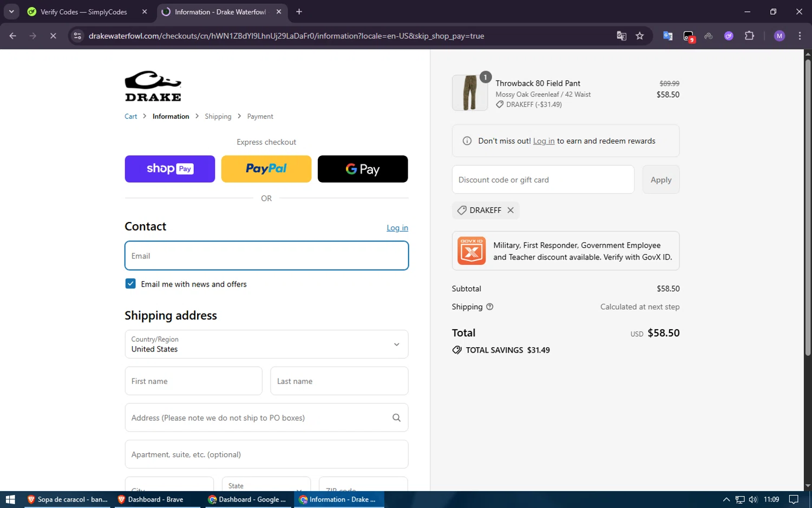Open the Chrome three-dot menu
812x508 pixels.
click(800, 36)
